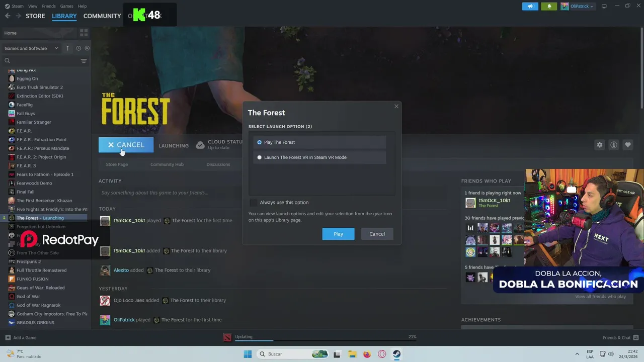Select F.E.A.R. 3 in library
Image resolution: width=644 pixels, height=362 pixels.
26,165
